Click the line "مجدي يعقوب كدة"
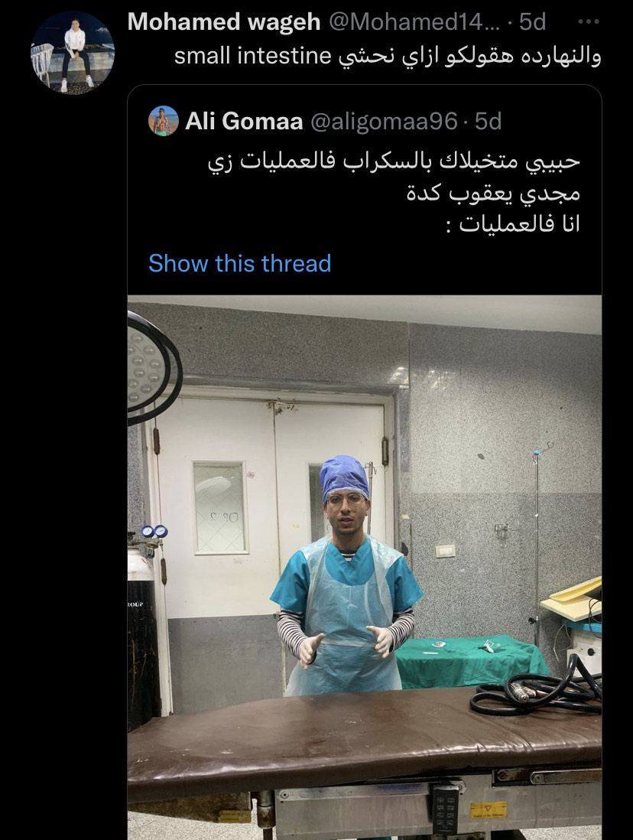This screenshot has height=840, width=633. pyautogui.click(x=493, y=193)
